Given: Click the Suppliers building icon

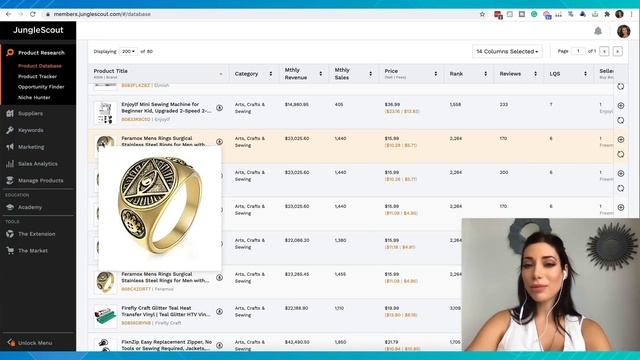Looking at the screenshot, I should pos(10,113).
